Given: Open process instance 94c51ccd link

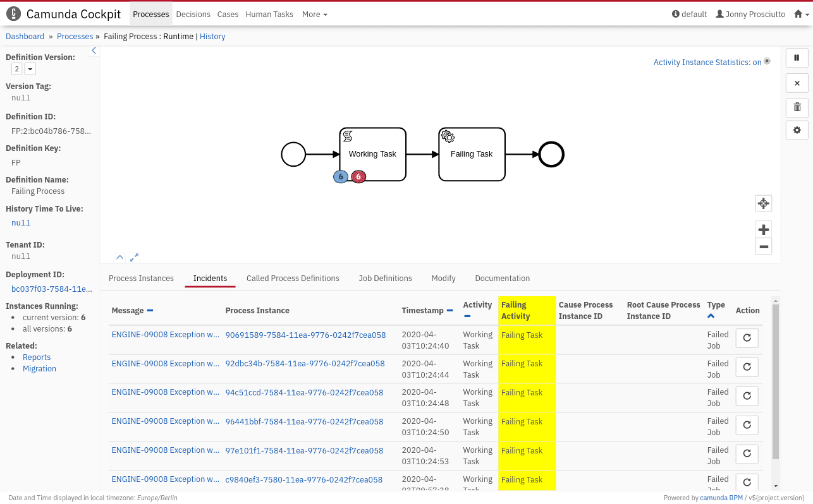Looking at the screenshot, I should click(x=304, y=392).
